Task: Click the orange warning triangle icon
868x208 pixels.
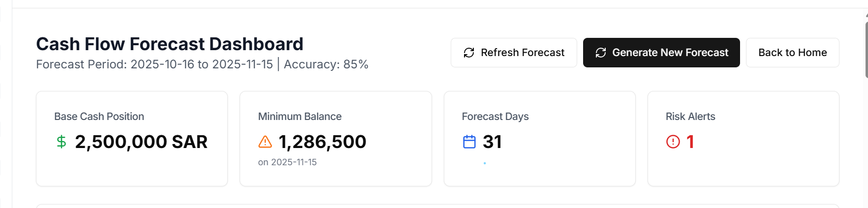Action: click(265, 142)
